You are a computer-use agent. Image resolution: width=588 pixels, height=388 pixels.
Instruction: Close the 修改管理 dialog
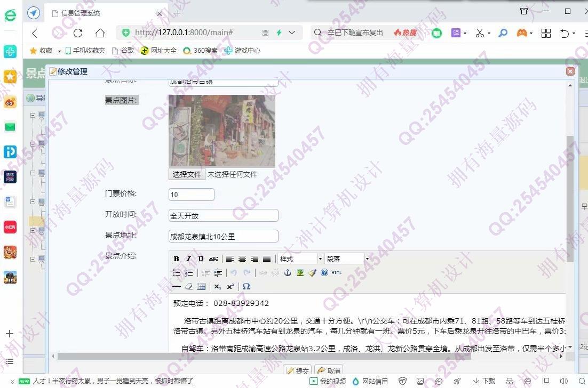[570, 71]
